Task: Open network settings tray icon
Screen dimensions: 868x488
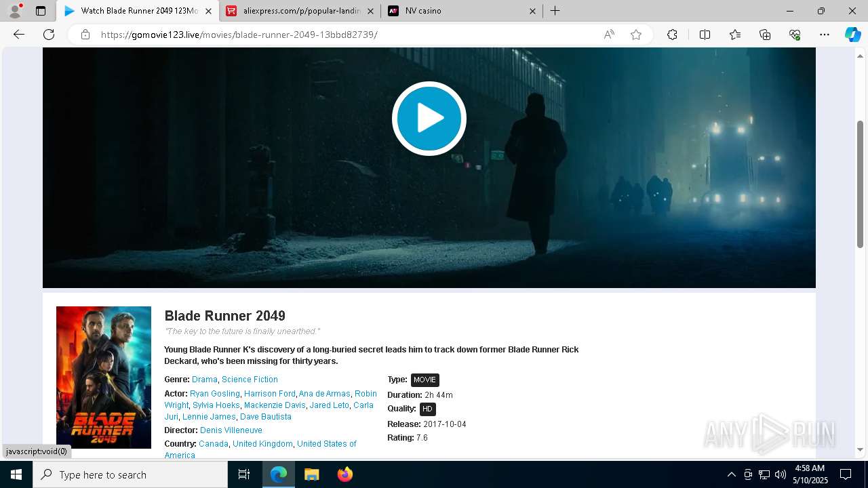Action: tap(764, 474)
